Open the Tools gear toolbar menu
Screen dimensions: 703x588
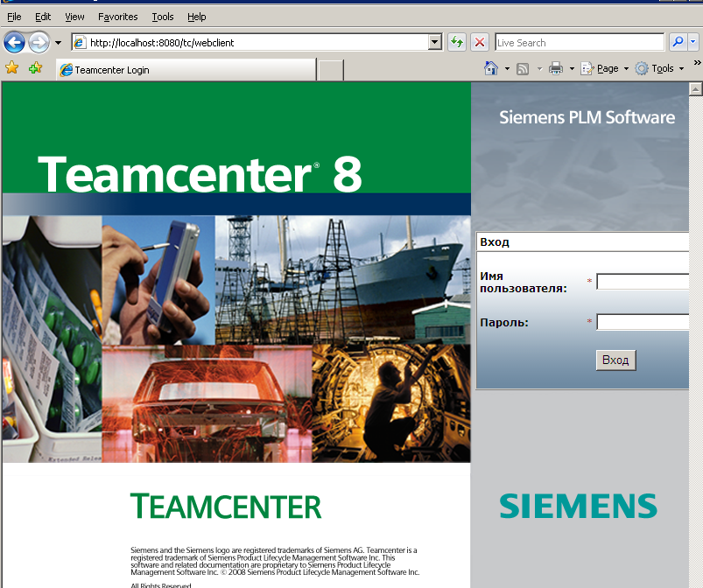(x=659, y=68)
